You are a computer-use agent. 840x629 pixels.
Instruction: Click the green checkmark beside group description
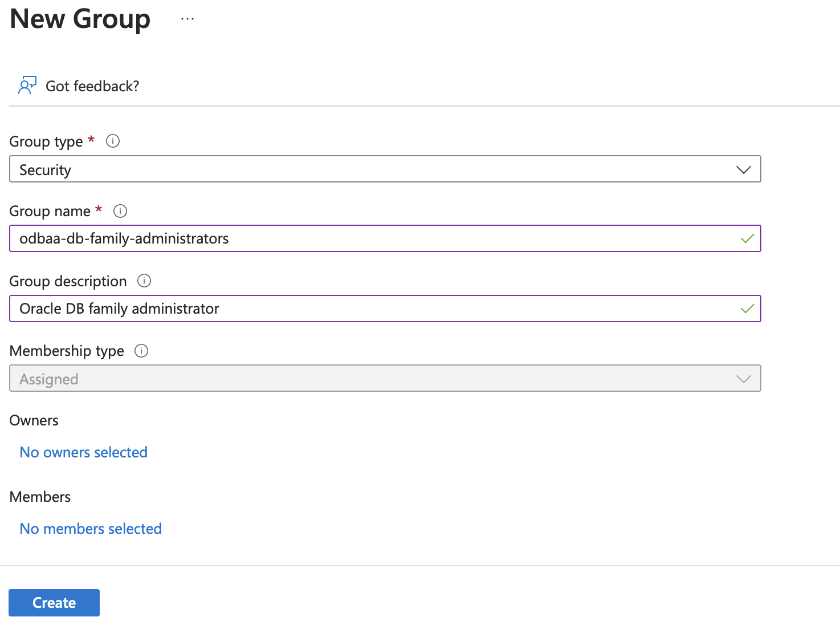(747, 309)
